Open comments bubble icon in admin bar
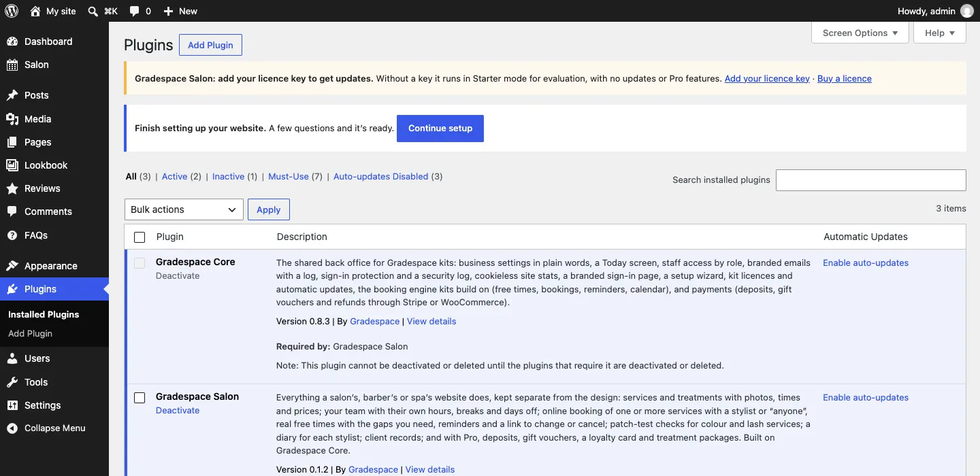980x476 pixels. 135,11
